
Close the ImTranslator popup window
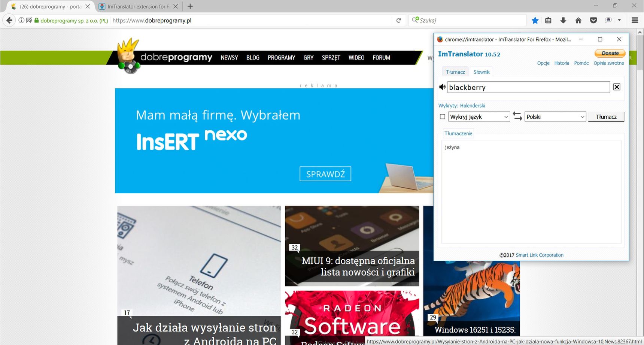tap(619, 39)
